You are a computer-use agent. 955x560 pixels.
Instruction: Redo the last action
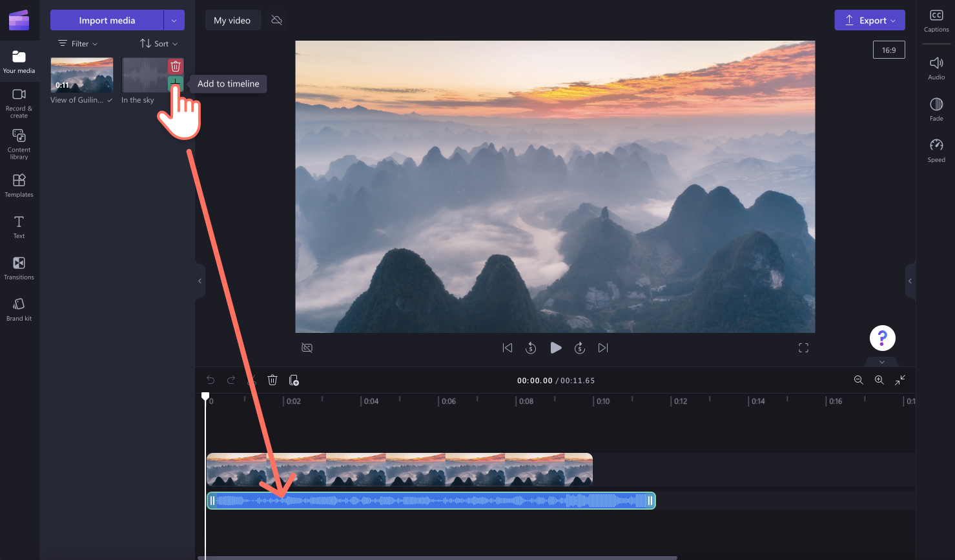pyautogui.click(x=231, y=380)
